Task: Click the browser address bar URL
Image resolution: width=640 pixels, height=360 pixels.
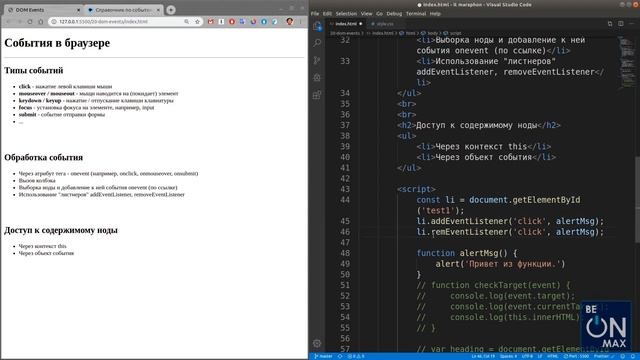Action: click(x=103, y=22)
